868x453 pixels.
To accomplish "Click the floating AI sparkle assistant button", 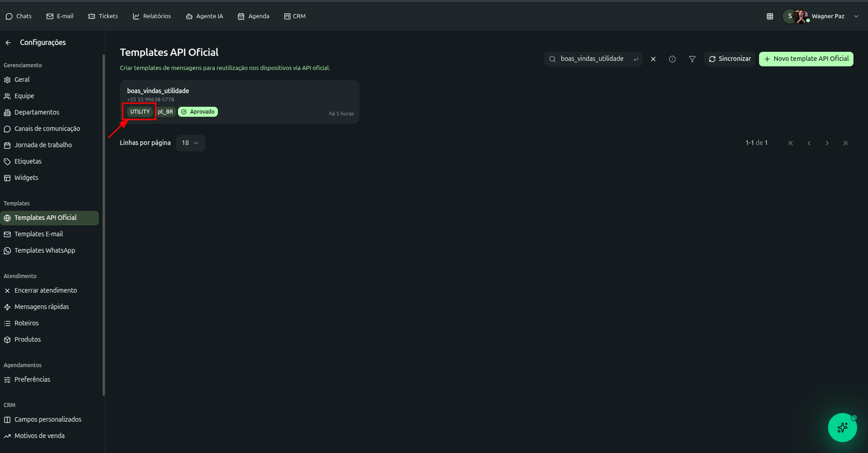I will tap(842, 427).
